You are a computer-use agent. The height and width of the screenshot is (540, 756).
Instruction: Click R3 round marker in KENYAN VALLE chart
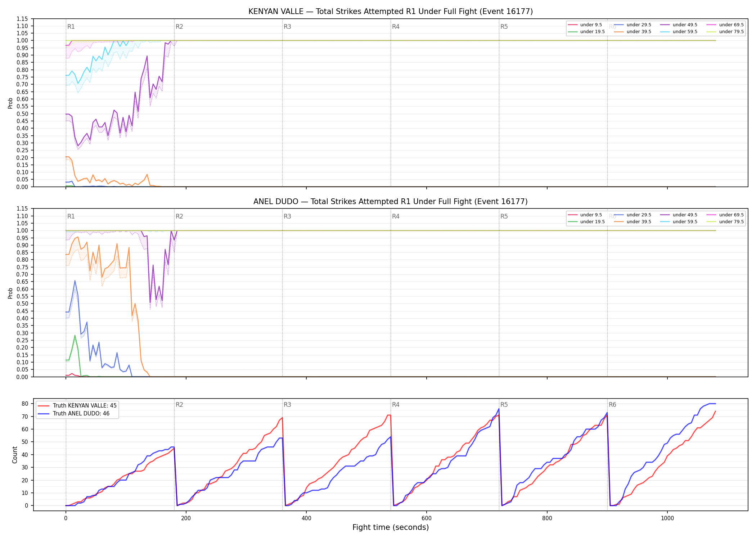pyautogui.click(x=287, y=27)
